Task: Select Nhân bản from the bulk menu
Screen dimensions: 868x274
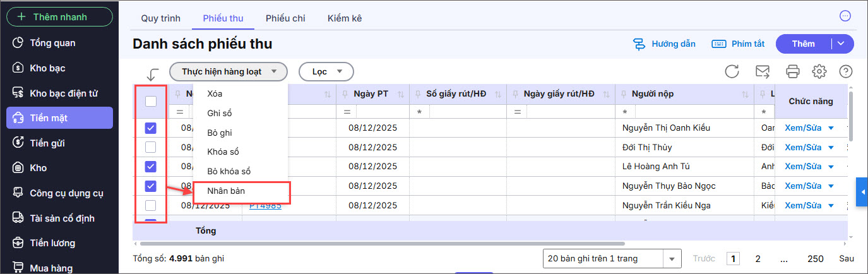Action: coord(226,191)
